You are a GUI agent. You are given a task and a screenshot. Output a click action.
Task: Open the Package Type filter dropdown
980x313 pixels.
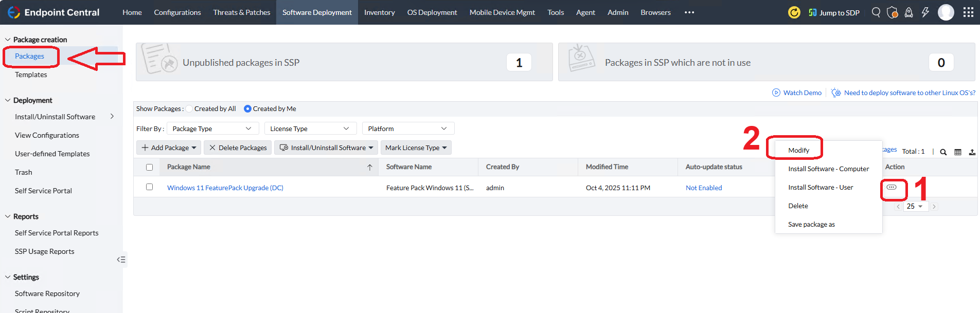click(211, 128)
